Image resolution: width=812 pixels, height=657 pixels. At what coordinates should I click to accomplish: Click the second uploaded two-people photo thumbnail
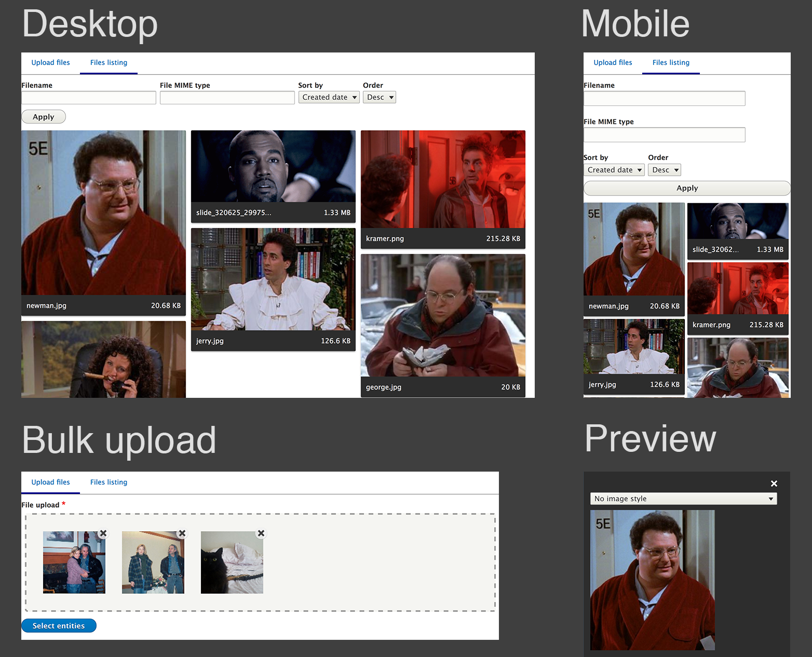153,562
